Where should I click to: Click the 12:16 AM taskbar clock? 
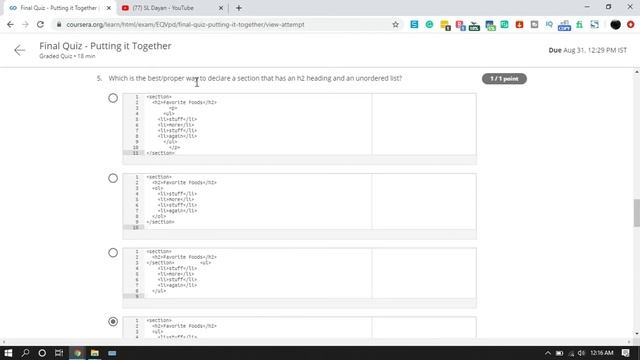pos(602,353)
